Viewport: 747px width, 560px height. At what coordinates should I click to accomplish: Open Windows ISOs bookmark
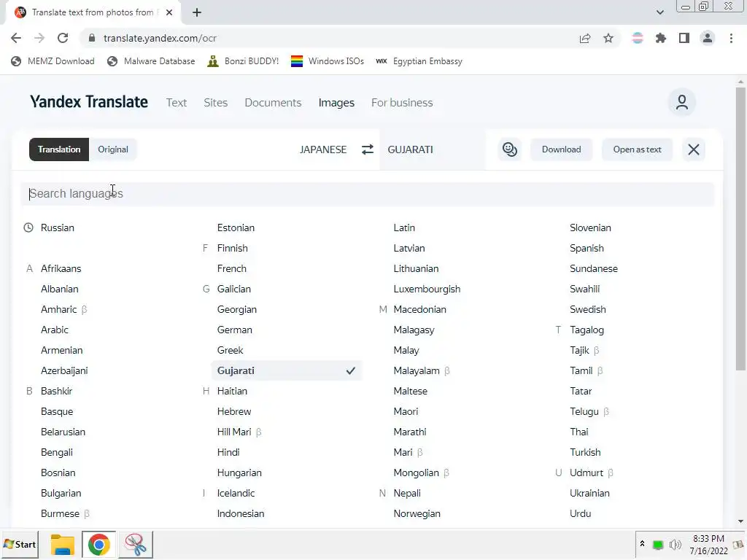(328, 61)
